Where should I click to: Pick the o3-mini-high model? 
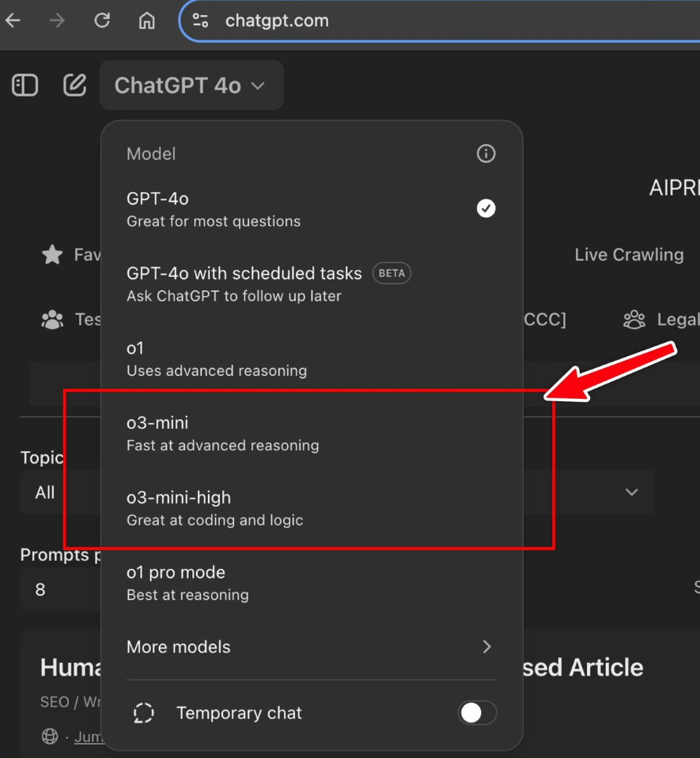pos(311,508)
